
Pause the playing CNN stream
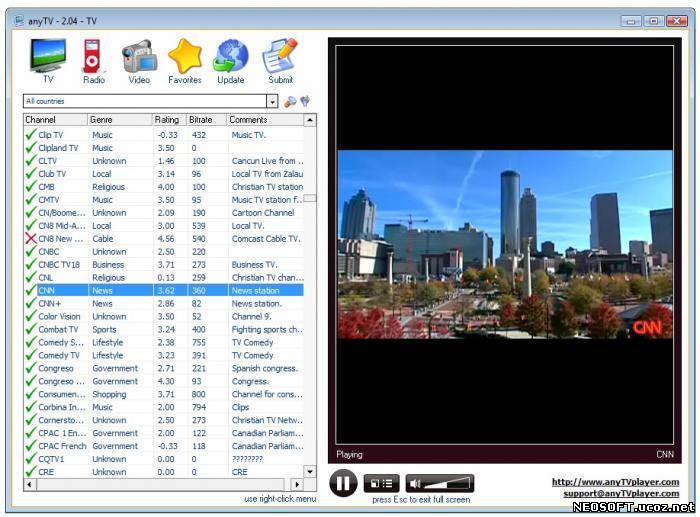click(343, 483)
